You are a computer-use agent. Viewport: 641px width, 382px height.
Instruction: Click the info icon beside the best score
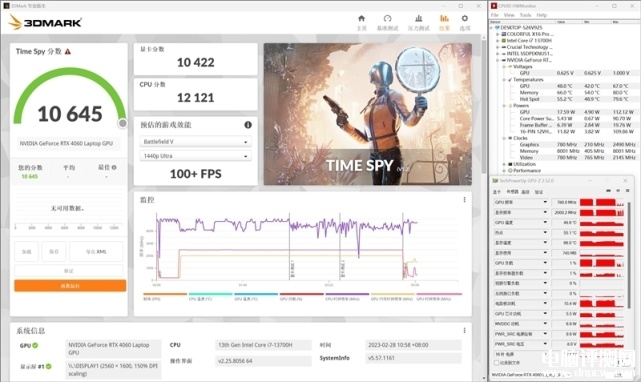[x=114, y=167]
